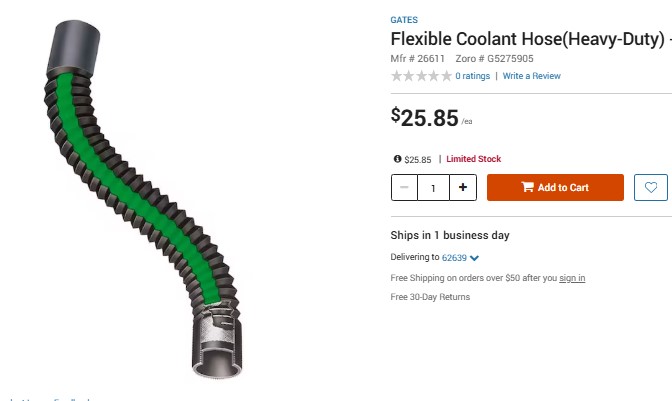Click the heart wishlist icon
This screenshot has width=672, height=401.
pyautogui.click(x=650, y=187)
